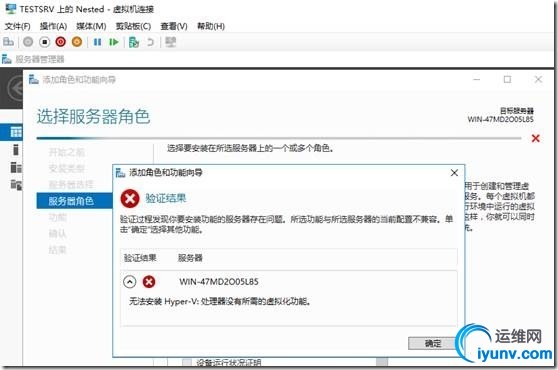Select the All Servers sidebar icon
Screen dimensions: 558x370
tap(16, 167)
